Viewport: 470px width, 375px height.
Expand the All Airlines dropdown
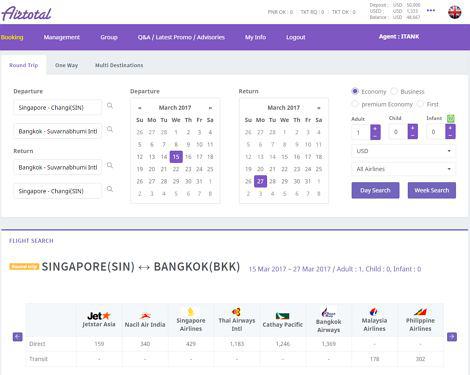point(403,169)
